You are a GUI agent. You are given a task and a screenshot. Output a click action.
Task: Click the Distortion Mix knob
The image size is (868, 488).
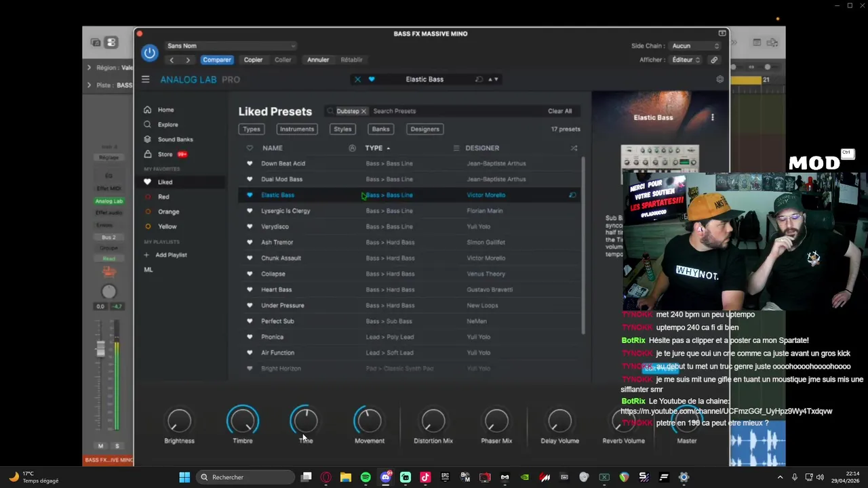click(433, 421)
